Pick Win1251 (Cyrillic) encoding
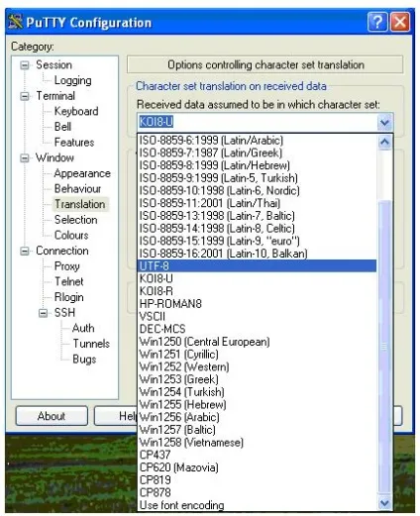This screenshot has height=516, width=420. pyautogui.click(x=257, y=355)
